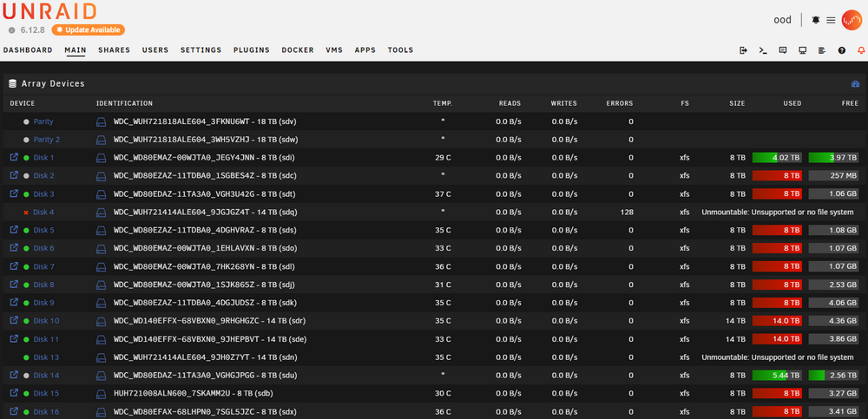Viewport: 868px width, 419px height.
Task: Switch to the SHARES tab
Action: pos(114,49)
